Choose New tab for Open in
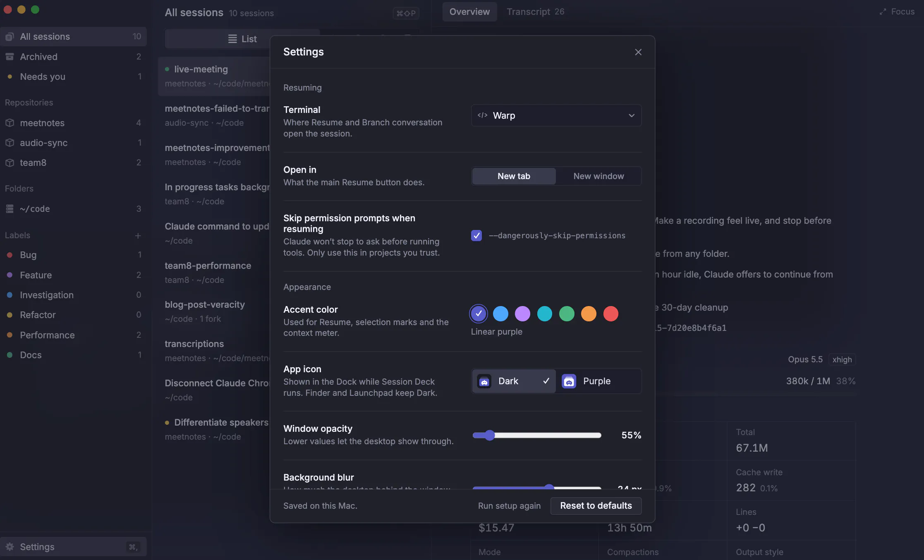The image size is (924, 560). point(514,176)
